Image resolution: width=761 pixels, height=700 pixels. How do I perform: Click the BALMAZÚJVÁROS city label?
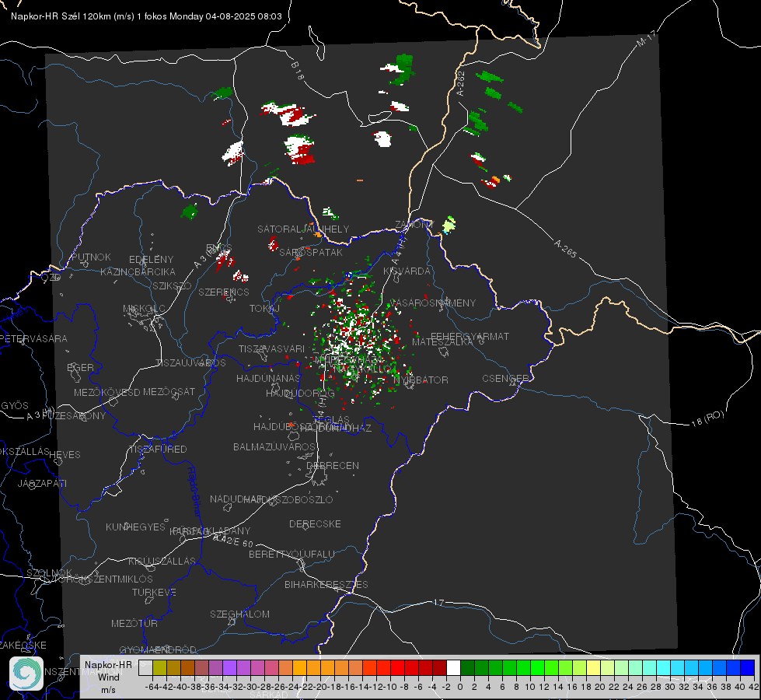point(274,446)
